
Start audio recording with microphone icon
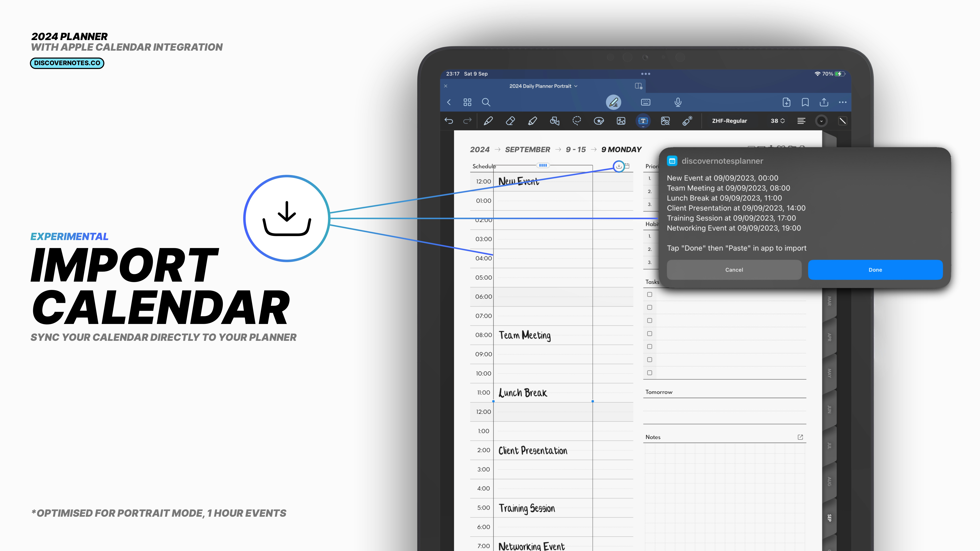[x=678, y=102]
